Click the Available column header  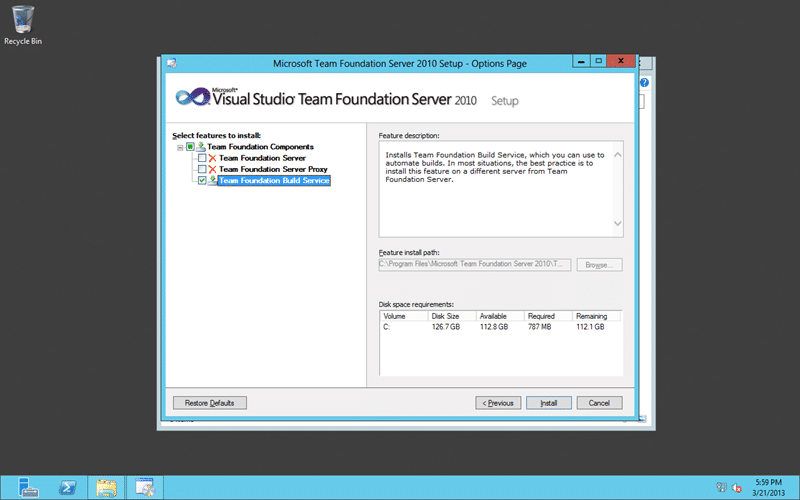point(500,316)
